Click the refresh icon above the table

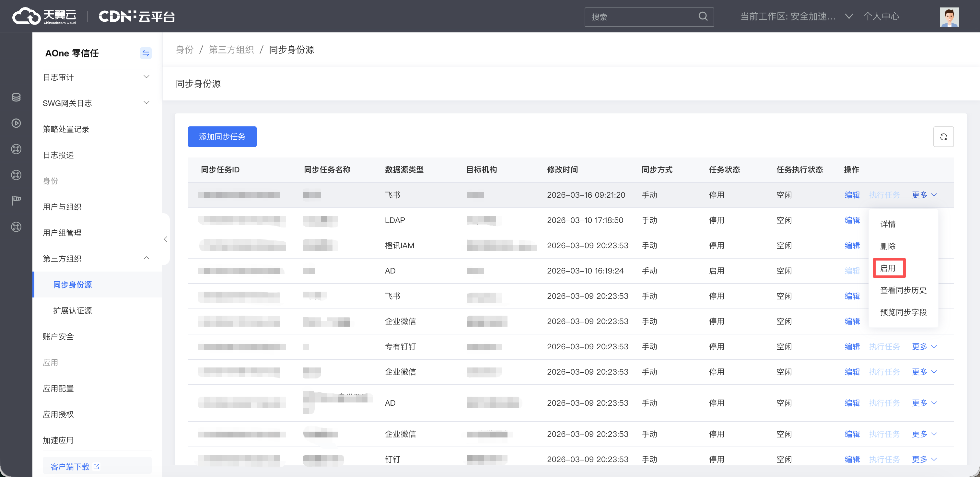943,137
